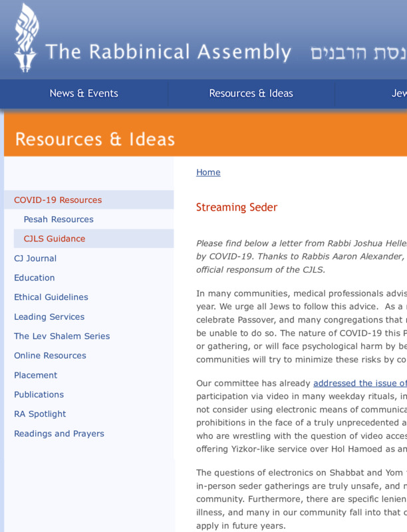Open the Education sidebar link
407x532 pixels.
pos(35,277)
